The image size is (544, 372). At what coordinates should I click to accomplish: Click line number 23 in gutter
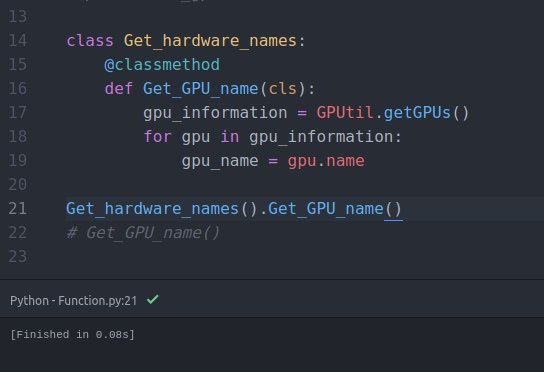coord(18,256)
